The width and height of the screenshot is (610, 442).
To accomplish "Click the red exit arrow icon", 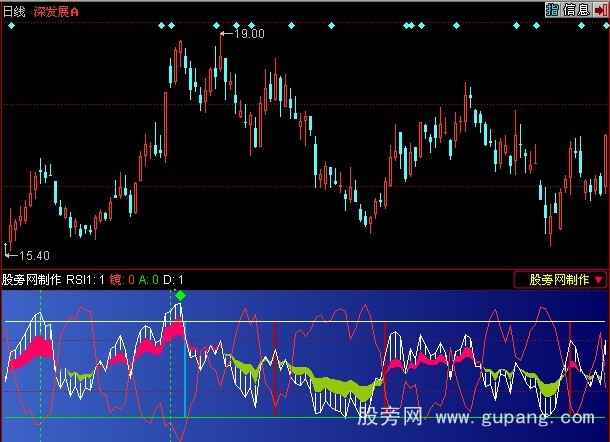I will 599,9.
